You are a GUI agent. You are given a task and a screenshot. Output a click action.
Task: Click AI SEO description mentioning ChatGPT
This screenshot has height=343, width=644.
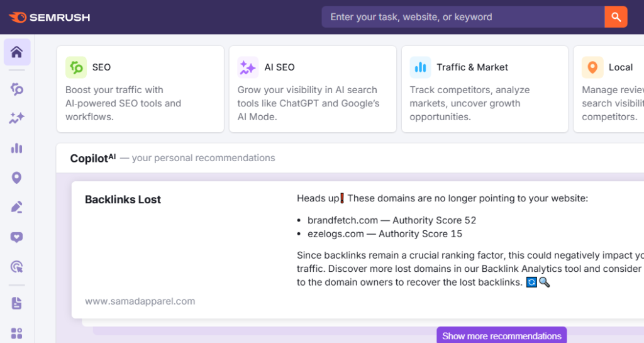click(x=308, y=103)
